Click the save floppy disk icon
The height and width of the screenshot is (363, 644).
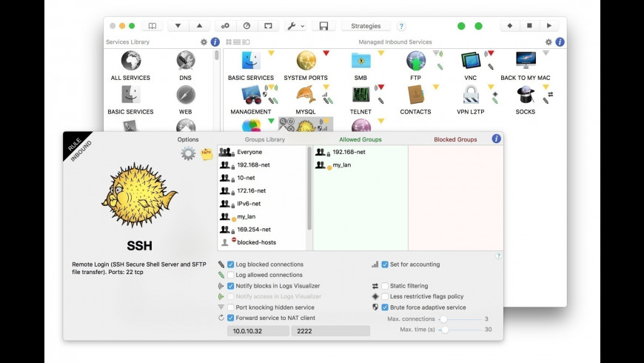[323, 26]
